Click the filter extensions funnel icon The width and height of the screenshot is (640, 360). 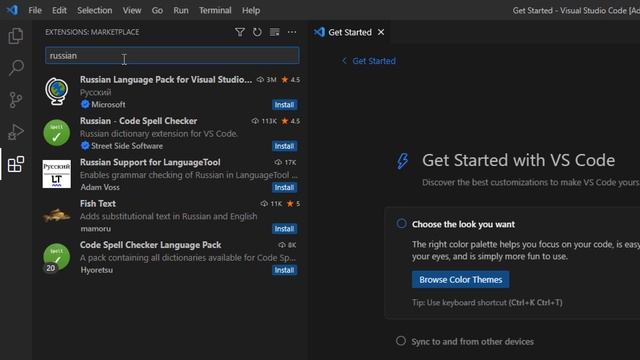[x=240, y=32]
